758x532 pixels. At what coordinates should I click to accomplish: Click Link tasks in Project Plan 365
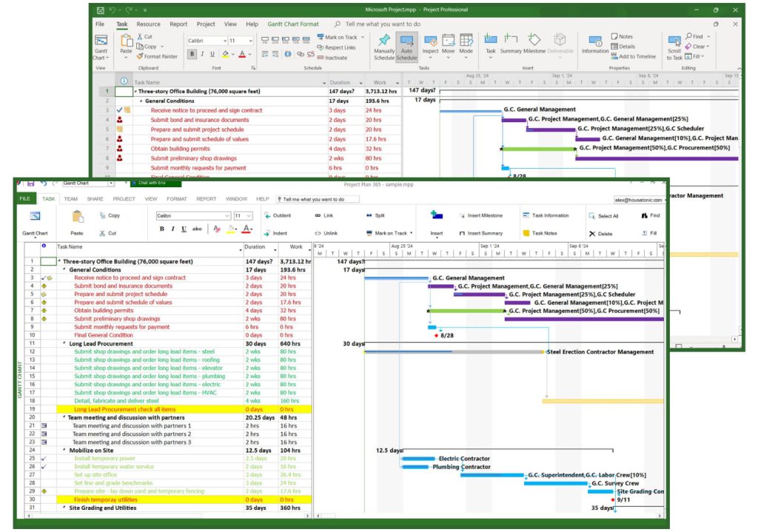click(x=324, y=215)
